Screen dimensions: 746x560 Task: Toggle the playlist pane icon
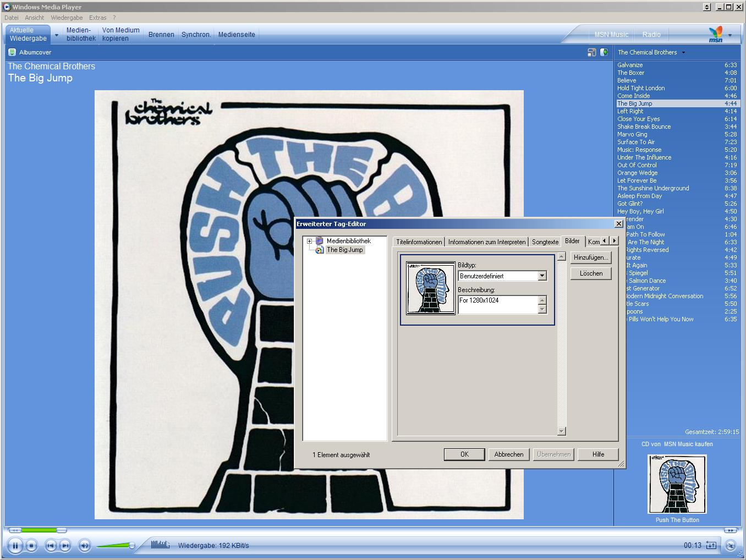(604, 52)
